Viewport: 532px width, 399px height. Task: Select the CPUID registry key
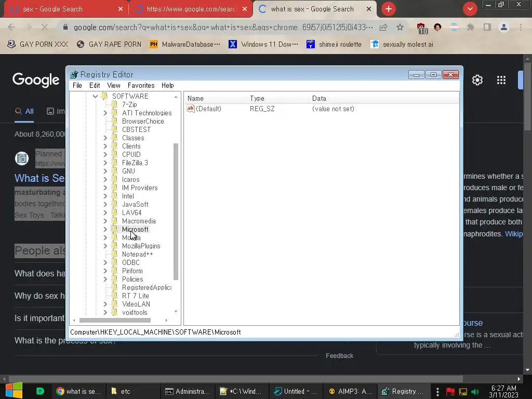coord(131,155)
